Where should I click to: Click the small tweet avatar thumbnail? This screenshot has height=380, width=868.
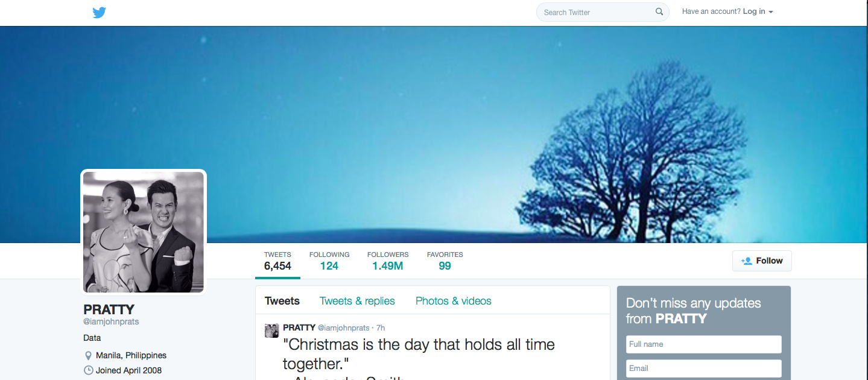[271, 331]
